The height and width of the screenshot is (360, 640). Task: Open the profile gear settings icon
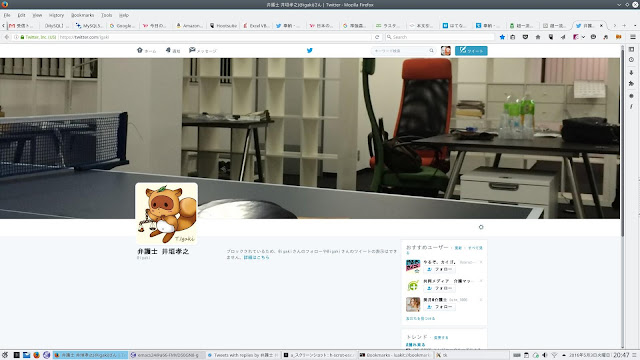click(x=481, y=227)
